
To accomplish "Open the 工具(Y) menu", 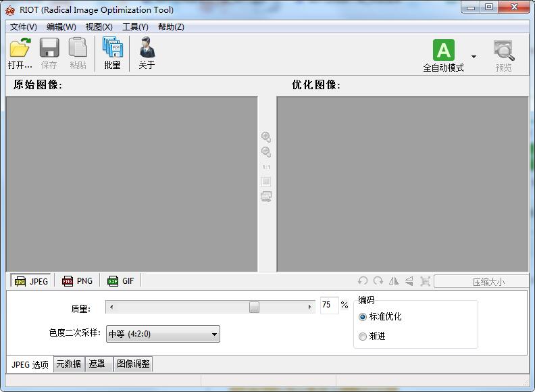I will pos(135,27).
